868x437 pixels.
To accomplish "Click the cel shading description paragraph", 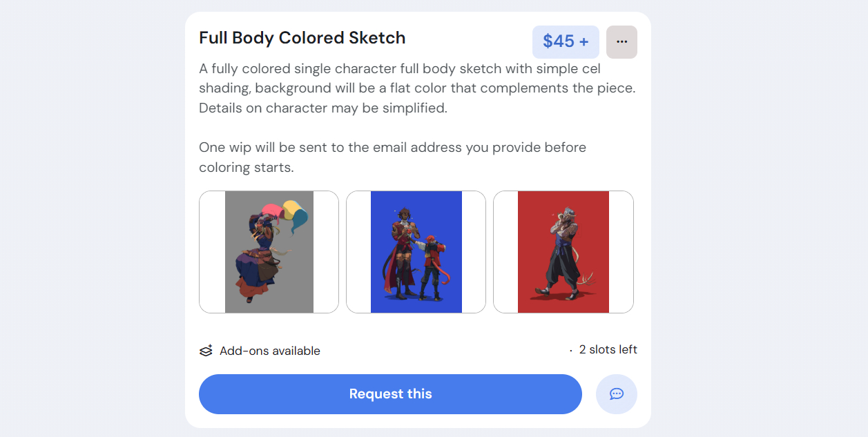I will [416, 88].
